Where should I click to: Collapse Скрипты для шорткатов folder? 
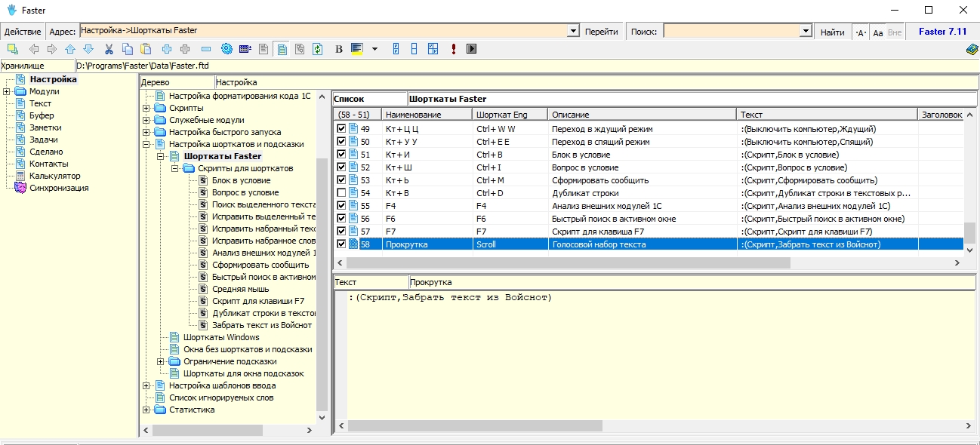tap(175, 168)
